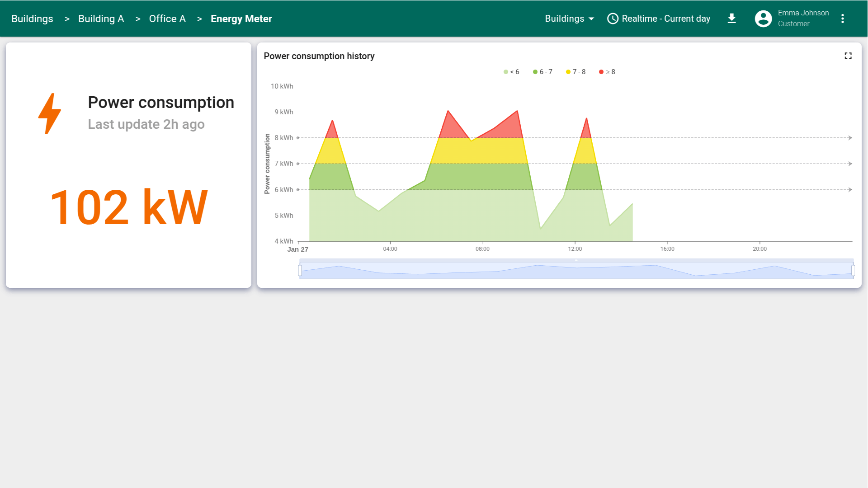Click the user avatar icon
The width and height of the screenshot is (868, 488).
click(x=763, y=19)
